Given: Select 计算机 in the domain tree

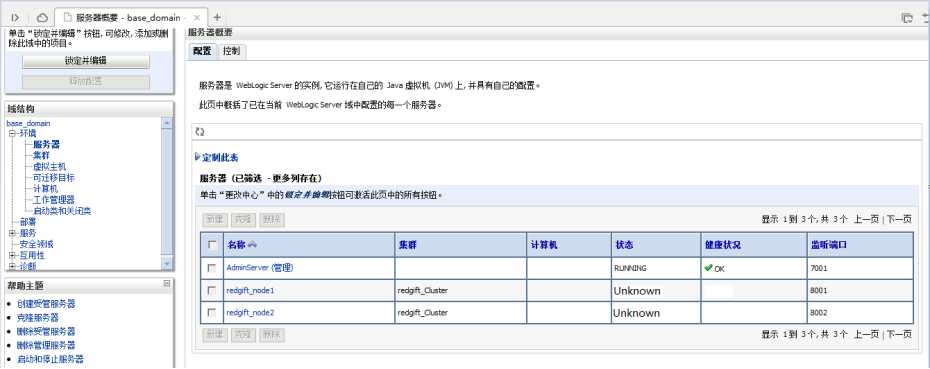Looking at the screenshot, I should pos(45,189).
